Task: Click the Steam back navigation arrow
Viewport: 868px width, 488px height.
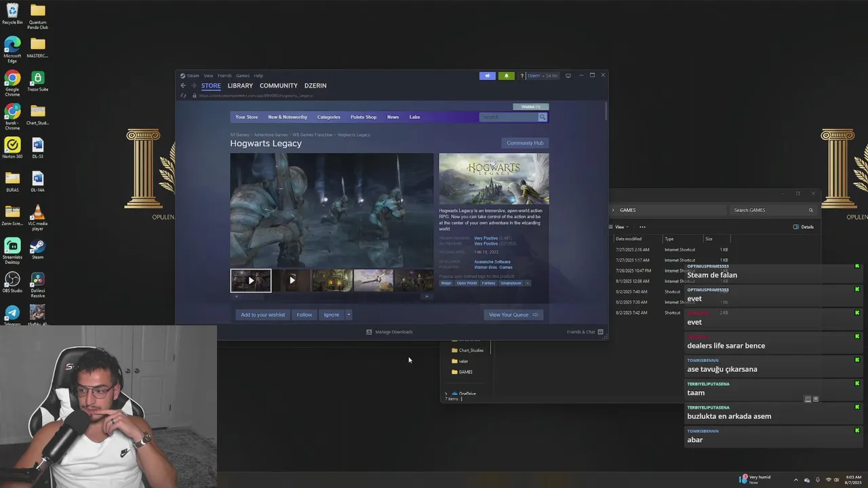Action: coord(183,85)
